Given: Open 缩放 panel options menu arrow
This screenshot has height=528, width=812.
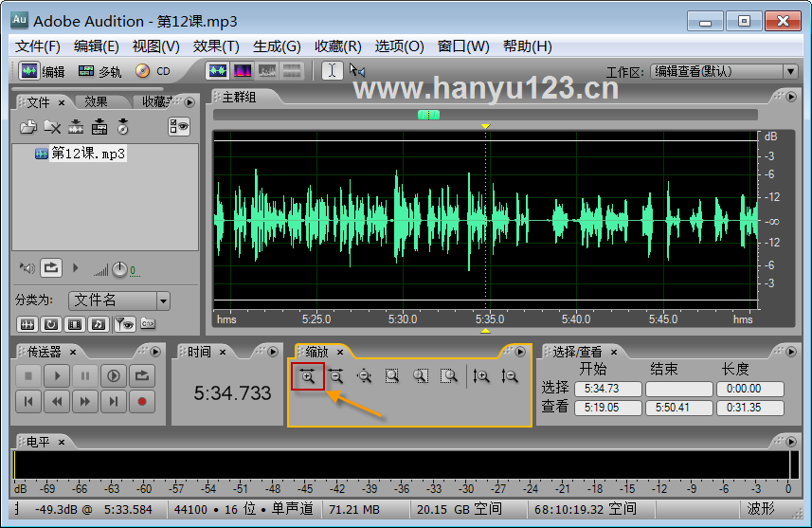Looking at the screenshot, I should click(x=520, y=352).
